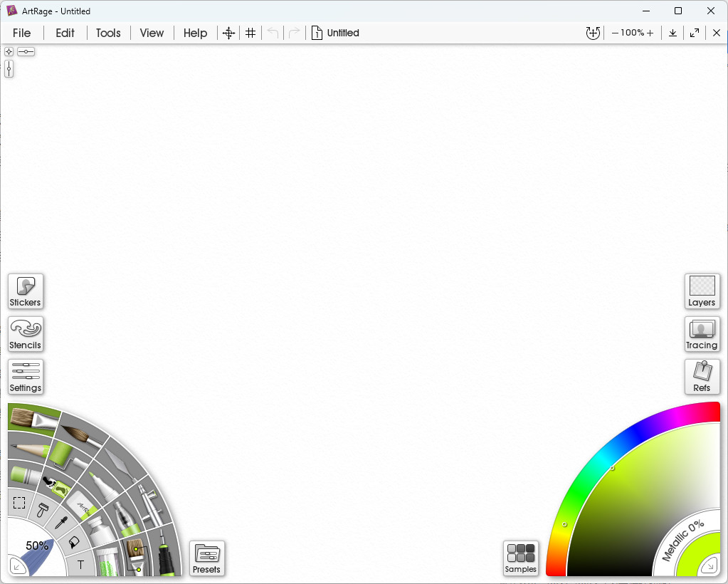Toggle the grid icon in toolbar

250,33
